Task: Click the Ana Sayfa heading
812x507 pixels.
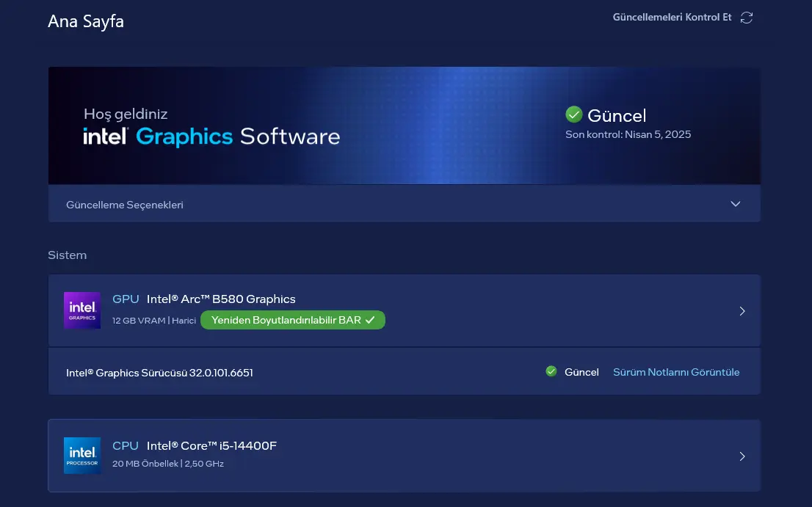Action: coord(85,21)
